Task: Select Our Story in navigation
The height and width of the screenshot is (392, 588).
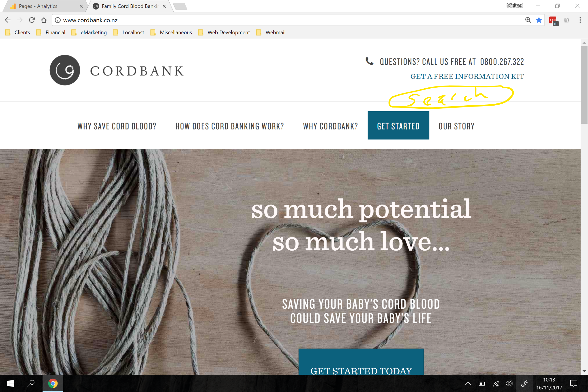Action: pyautogui.click(x=457, y=126)
